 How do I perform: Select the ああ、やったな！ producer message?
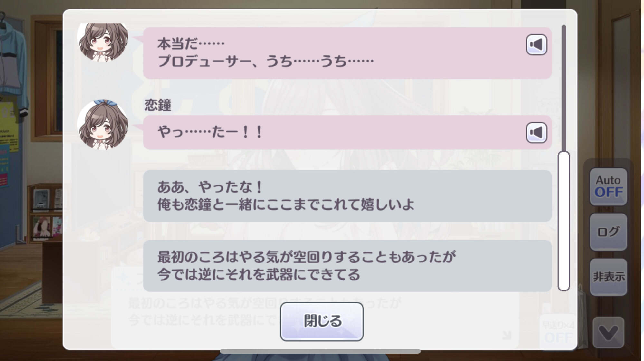tap(347, 196)
